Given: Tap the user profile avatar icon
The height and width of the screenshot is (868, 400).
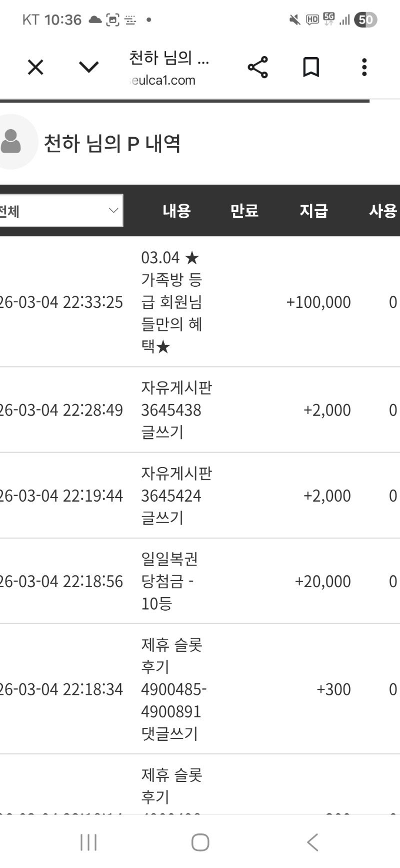Looking at the screenshot, I should pos(12,142).
